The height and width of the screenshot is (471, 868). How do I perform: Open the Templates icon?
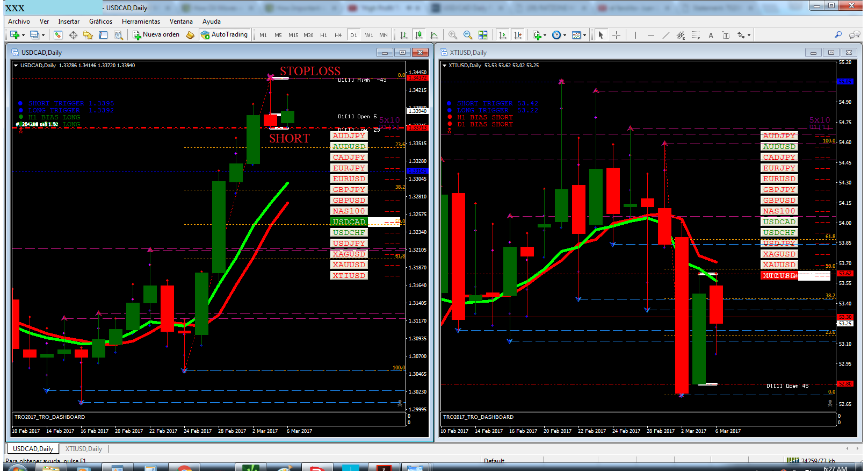(576, 35)
